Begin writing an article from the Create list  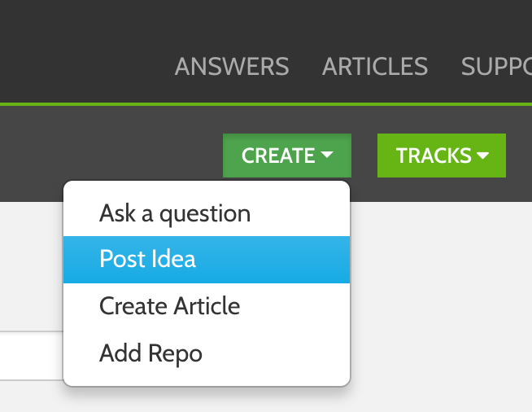pyautogui.click(x=169, y=306)
